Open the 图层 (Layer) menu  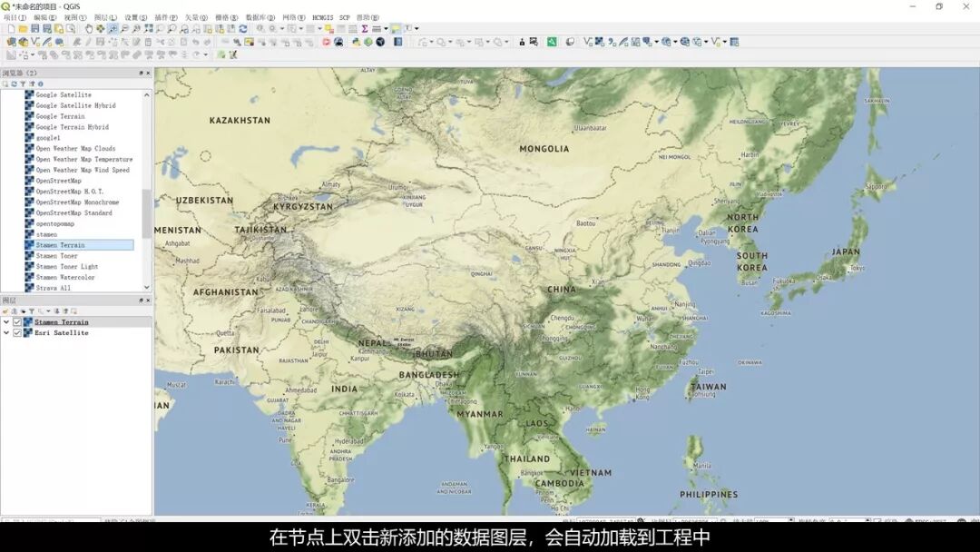point(105,17)
